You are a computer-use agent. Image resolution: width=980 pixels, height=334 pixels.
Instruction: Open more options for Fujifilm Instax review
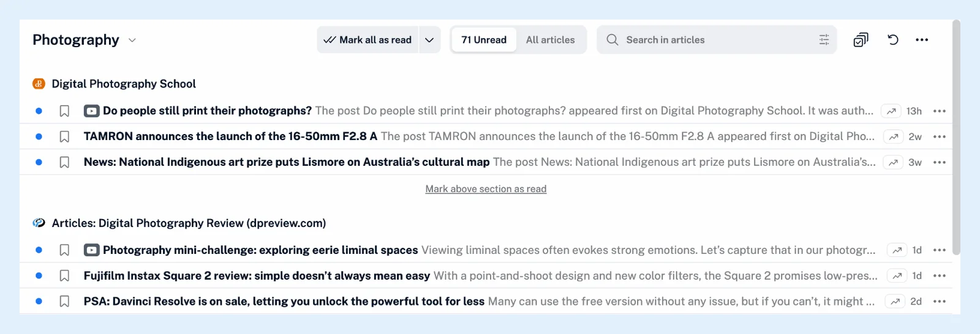940,276
